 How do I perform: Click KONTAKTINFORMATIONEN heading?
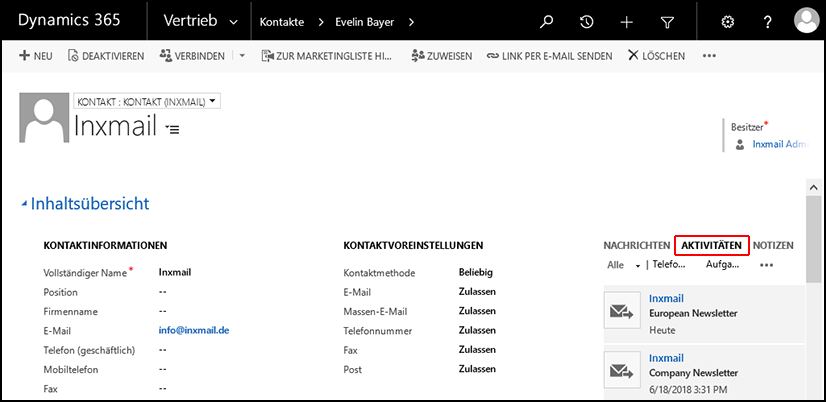click(x=105, y=246)
